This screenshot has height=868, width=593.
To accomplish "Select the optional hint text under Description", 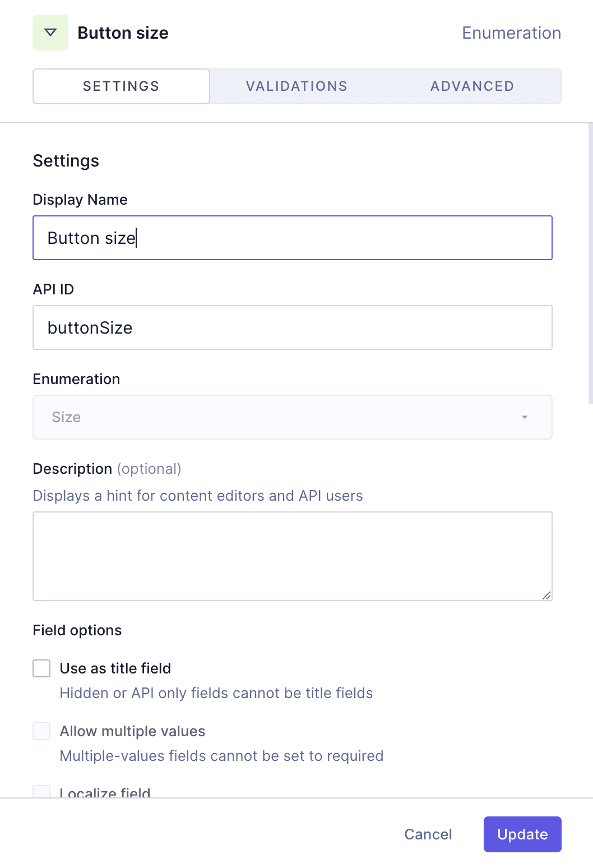I will pos(198,496).
